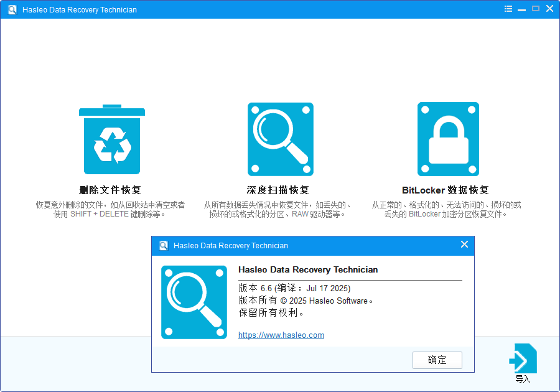The width and height of the screenshot is (560, 392).
Task: Close the About dialog with its X
Action: click(464, 245)
